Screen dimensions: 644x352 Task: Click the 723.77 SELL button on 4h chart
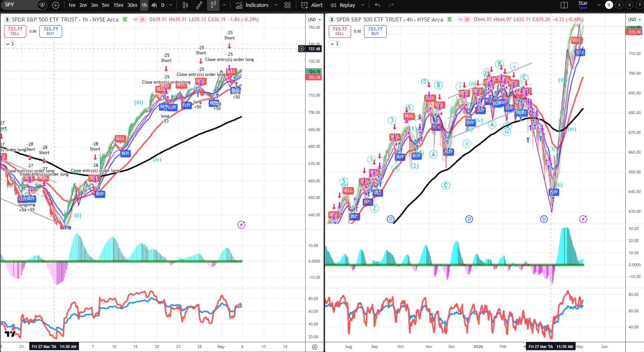click(x=340, y=31)
